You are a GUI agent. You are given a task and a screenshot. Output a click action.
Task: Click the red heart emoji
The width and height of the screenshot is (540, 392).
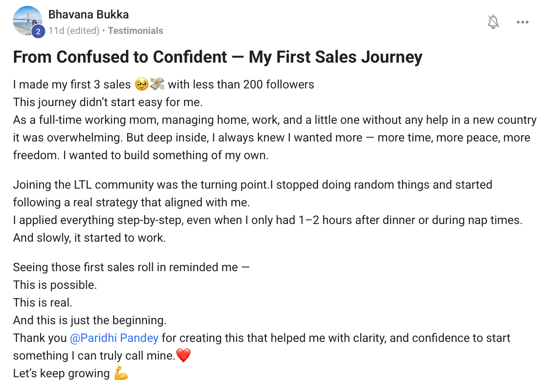click(183, 356)
